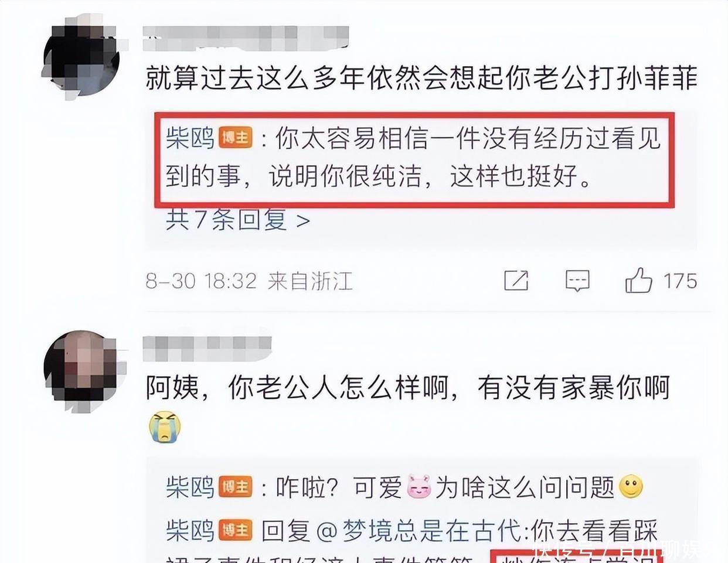This screenshot has height=563, width=728.
Task: Tap the 175 like count
Action: click(680, 281)
